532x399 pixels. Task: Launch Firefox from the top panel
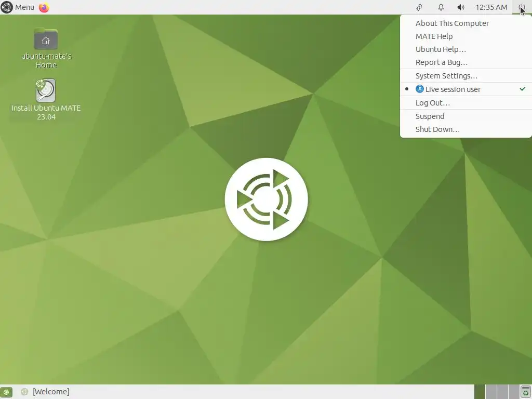pyautogui.click(x=44, y=7)
